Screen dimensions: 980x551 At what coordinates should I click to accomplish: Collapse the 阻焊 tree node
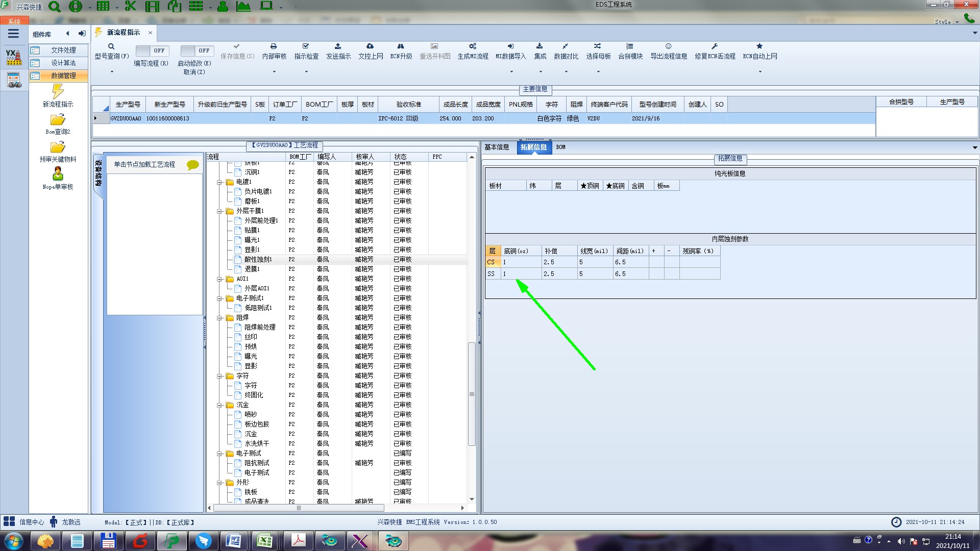pyautogui.click(x=219, y=318)
